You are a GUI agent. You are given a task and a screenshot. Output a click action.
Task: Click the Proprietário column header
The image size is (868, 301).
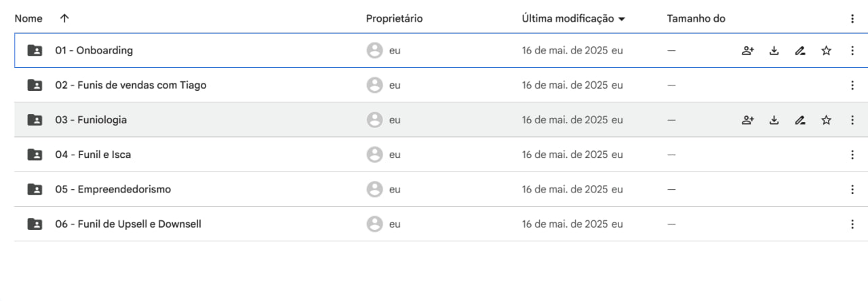(x=394, y=19)
